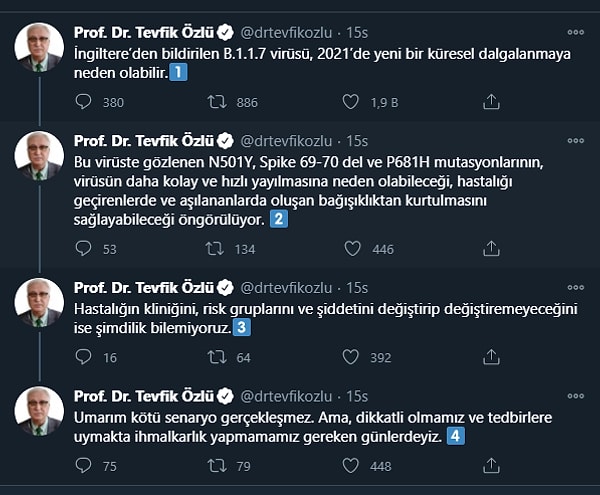Viewport: 600px width, 495px height.
Task: Share the second tweet about mutations
Action: tap(491, 249)
